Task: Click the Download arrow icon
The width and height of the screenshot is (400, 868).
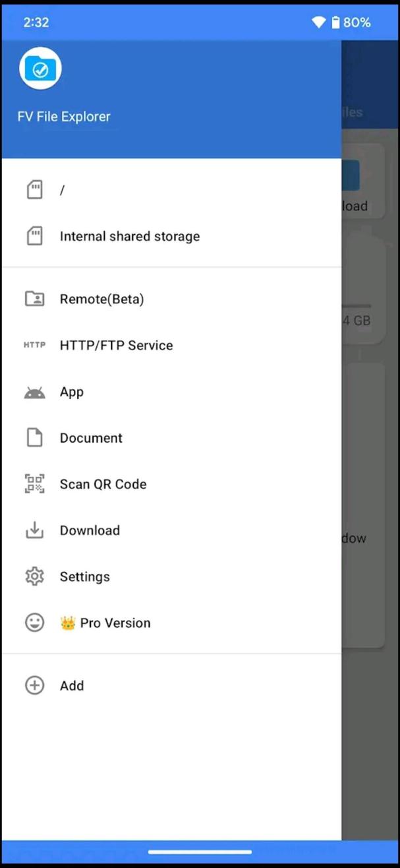Action: pos(34,530)
